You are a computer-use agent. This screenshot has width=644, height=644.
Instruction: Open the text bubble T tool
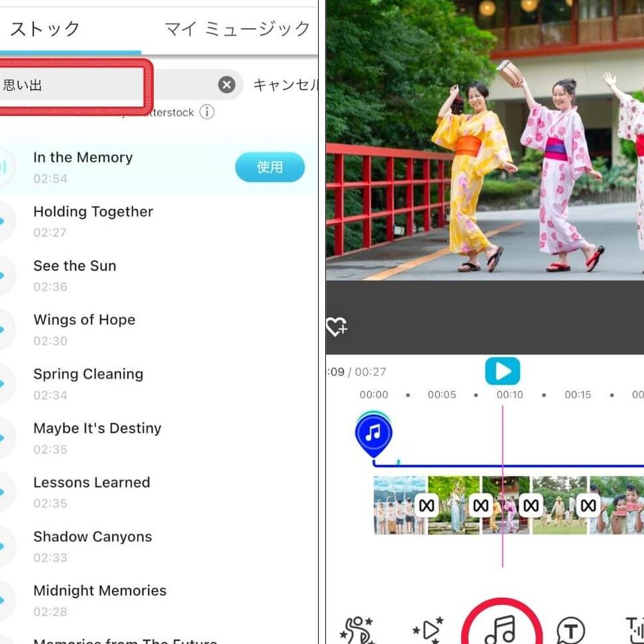click(x=570, y=629)
